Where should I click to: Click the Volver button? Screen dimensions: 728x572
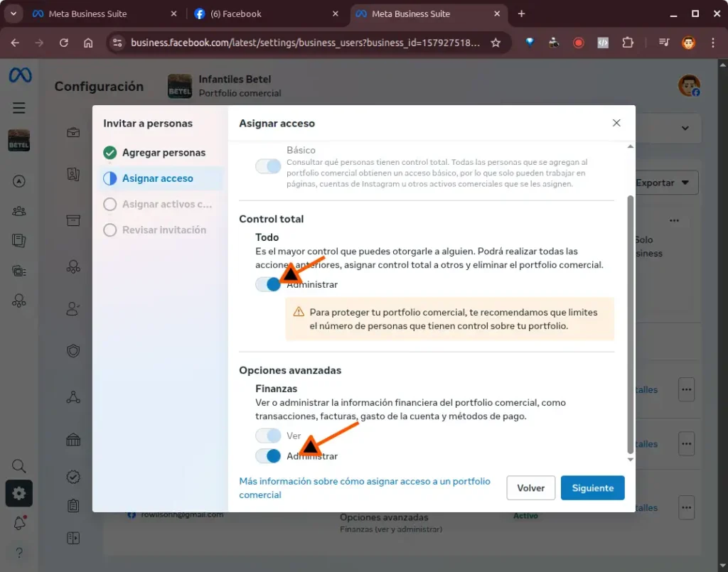pos(530,488)
